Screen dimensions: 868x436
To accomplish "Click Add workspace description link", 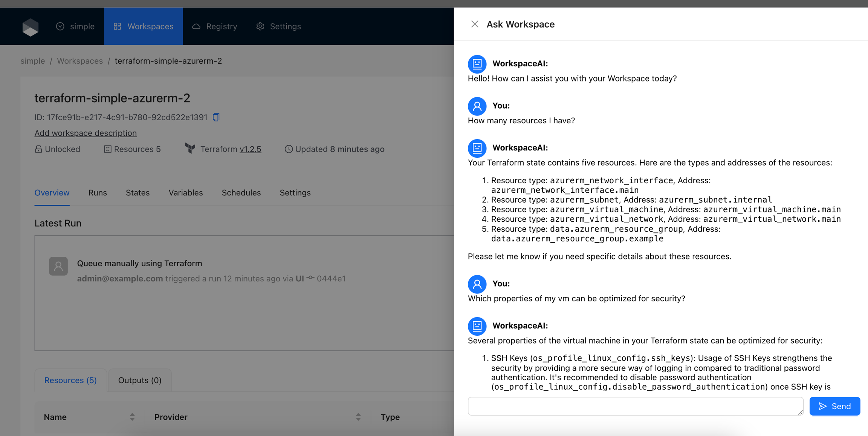I will 86,133.
